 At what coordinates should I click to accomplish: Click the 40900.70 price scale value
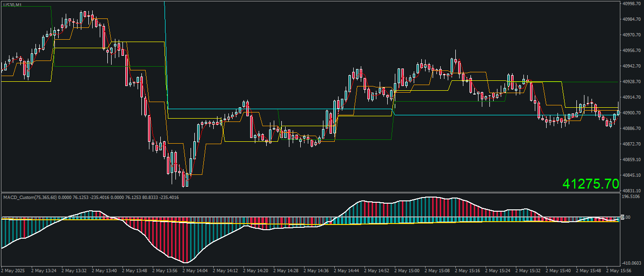[631, 112]
